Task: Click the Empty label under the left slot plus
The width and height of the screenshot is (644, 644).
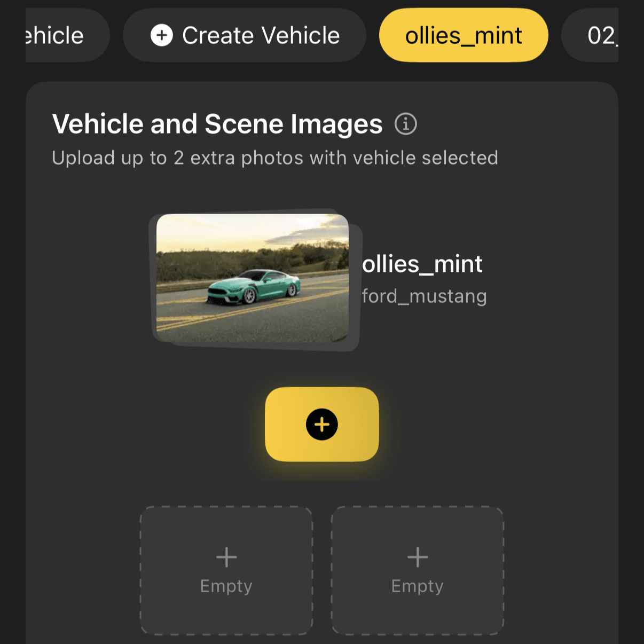Action: pos(226,586)
